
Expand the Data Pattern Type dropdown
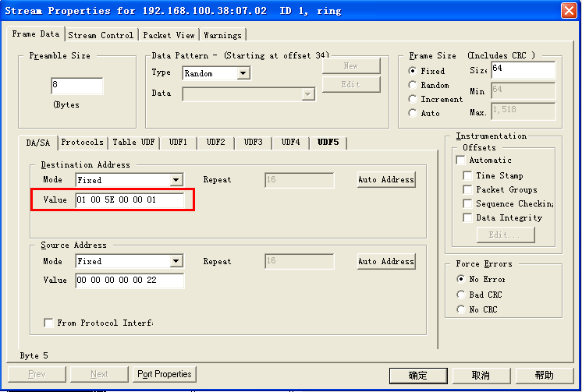243,73
